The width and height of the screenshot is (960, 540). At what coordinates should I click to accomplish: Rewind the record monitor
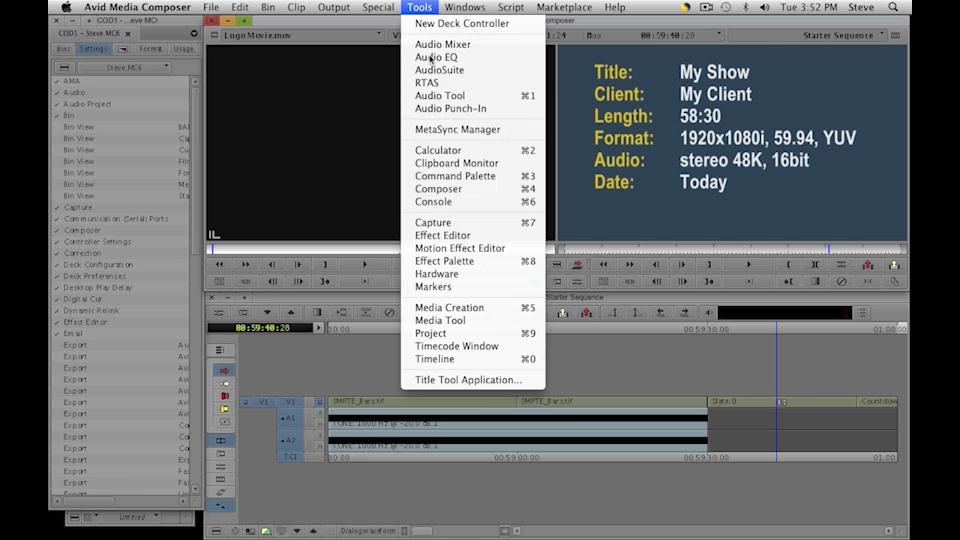click(x=603, y=264)
